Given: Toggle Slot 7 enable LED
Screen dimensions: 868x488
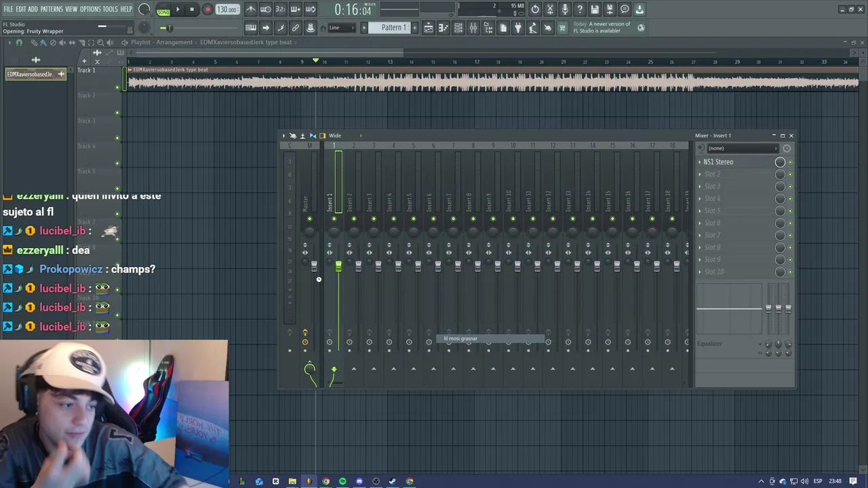Looking at the screenshot, I should [790, 235].
